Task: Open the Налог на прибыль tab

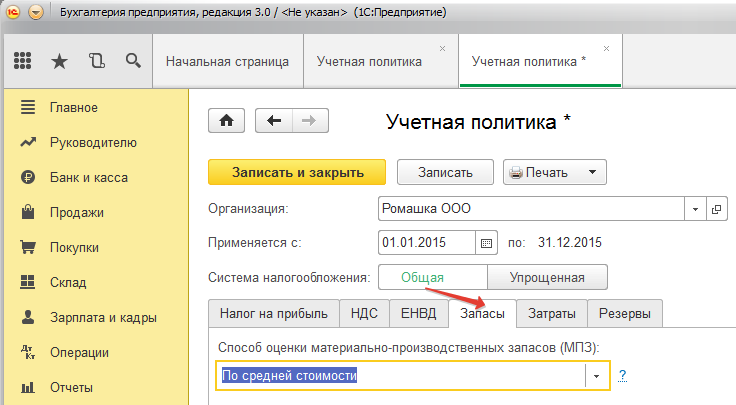Action: point(273,314)
